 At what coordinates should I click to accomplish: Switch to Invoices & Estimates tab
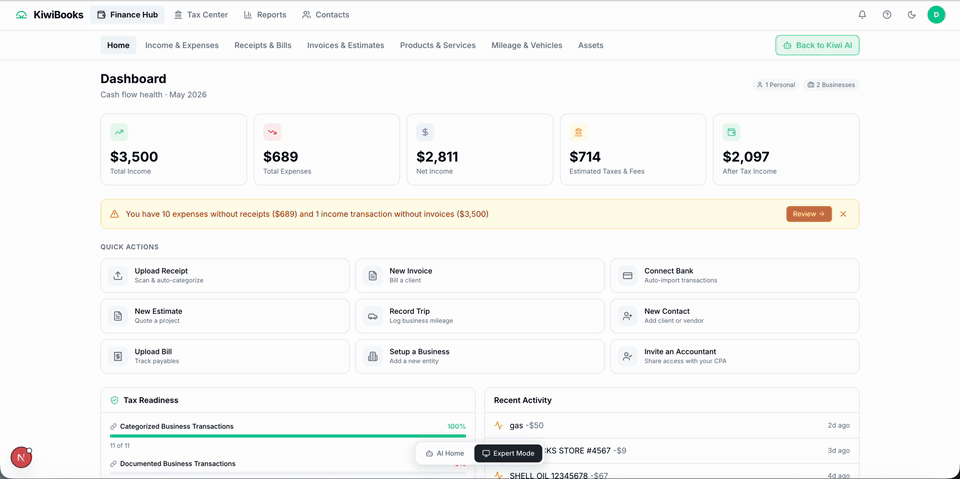tap(346, 45)
